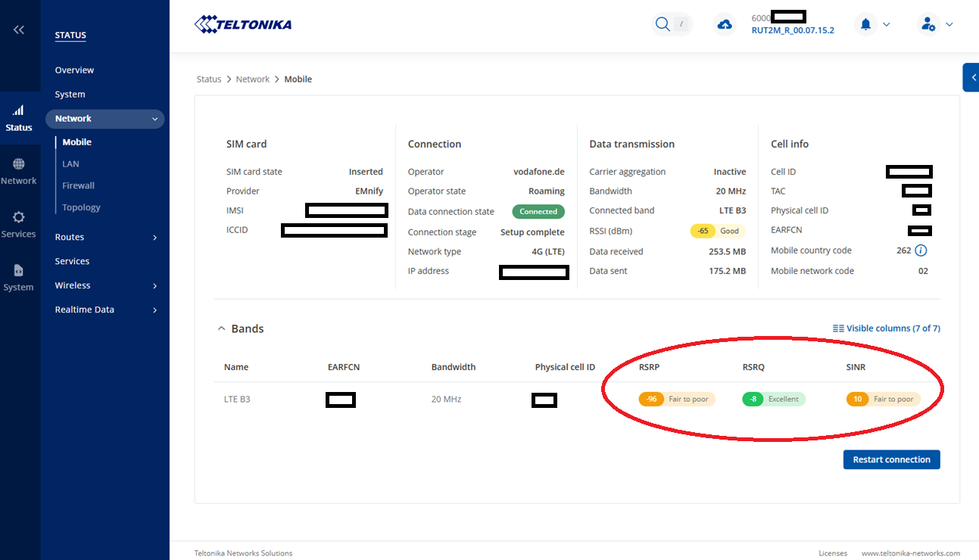Expand the Routes submenu
The height and width of the screenshot is (560, 979).
pos(155,238)
